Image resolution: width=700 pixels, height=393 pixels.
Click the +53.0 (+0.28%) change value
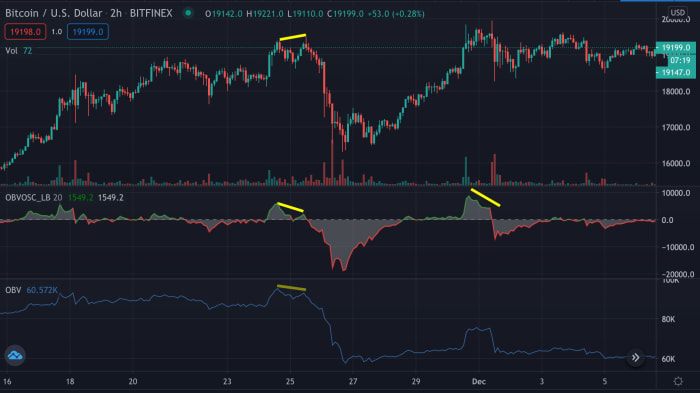point(396,14)
